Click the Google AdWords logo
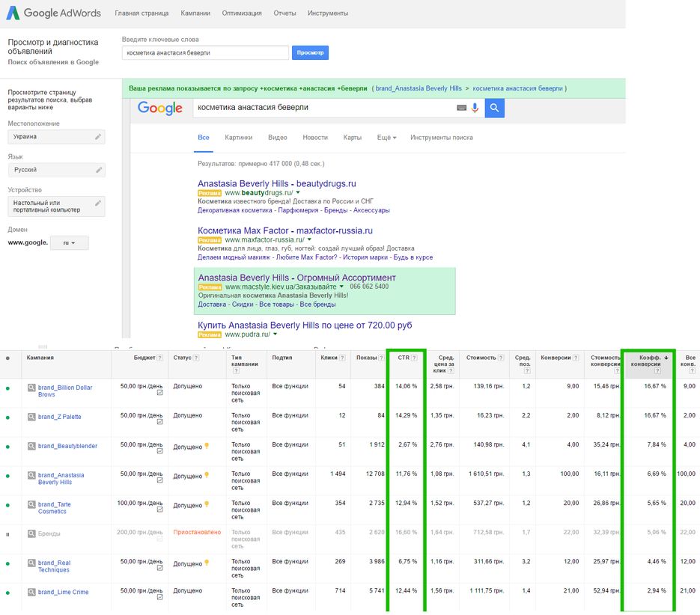Screen dimensions: 700x615 tap(53, 13)
